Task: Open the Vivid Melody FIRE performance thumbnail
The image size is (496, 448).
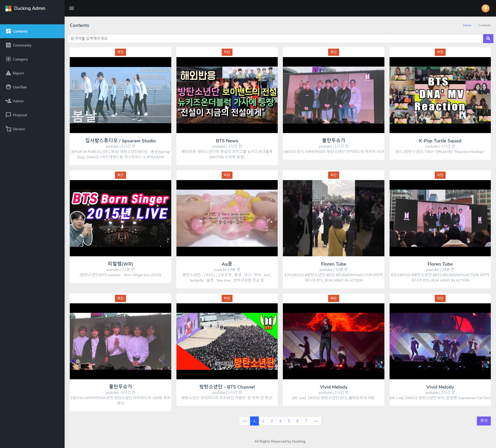Action: 334,341
